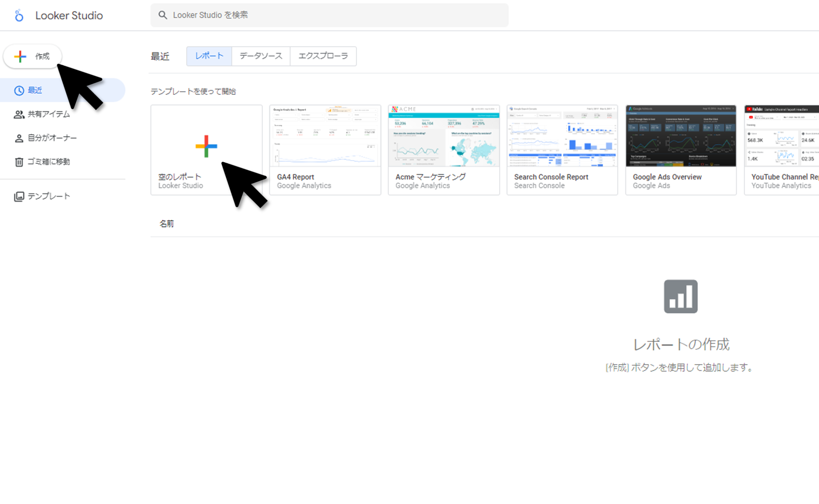
Task: Click the ゴミ箱に移動 trash icon
Action: coord(19,162)
